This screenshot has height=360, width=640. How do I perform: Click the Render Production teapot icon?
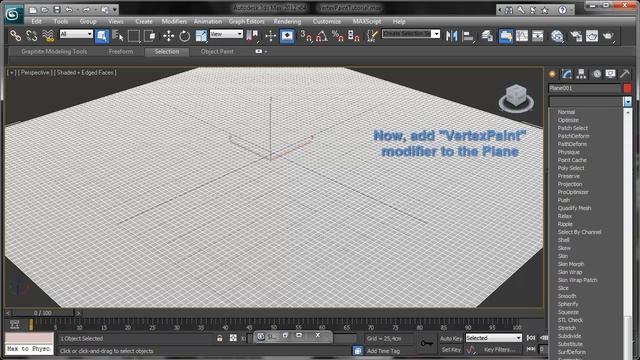608,36
